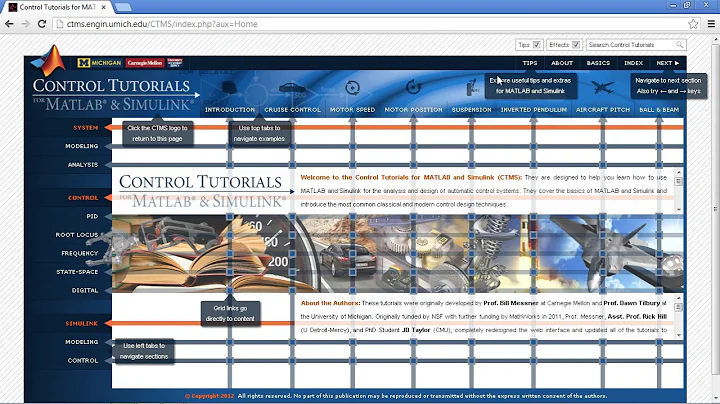Screen dimensions: 720x404
Task: Click the Michigan university logo
Action: [100, 63]
